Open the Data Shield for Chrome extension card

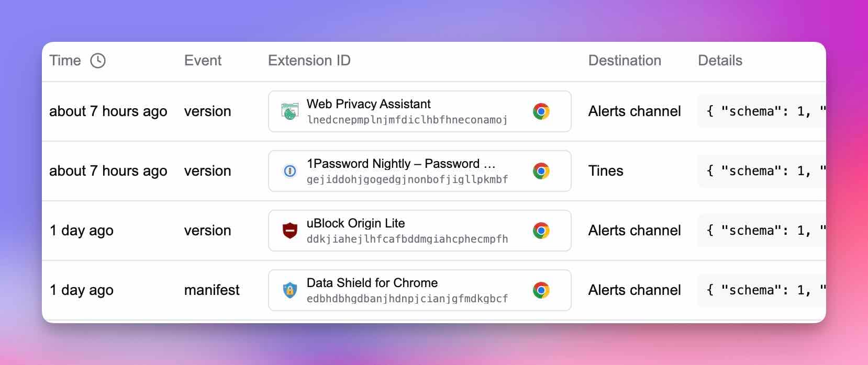pos(419,290)
